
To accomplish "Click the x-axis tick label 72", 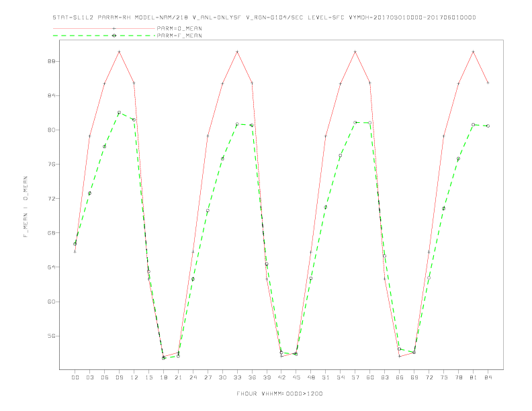I will [x=429, y=377].
